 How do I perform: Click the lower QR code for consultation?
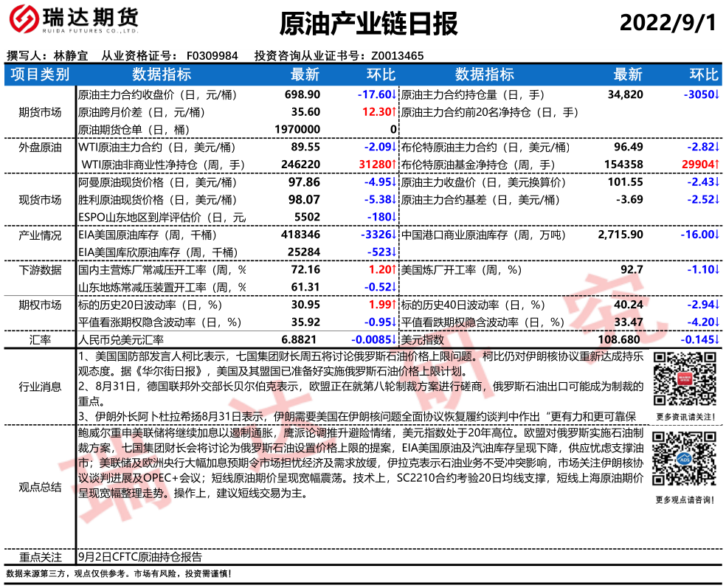tap(683, 461)
